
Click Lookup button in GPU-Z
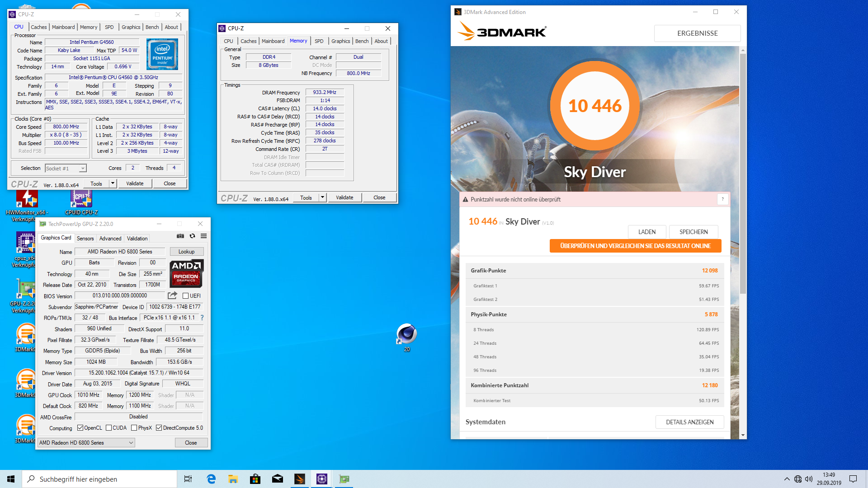tap(186, 252)
